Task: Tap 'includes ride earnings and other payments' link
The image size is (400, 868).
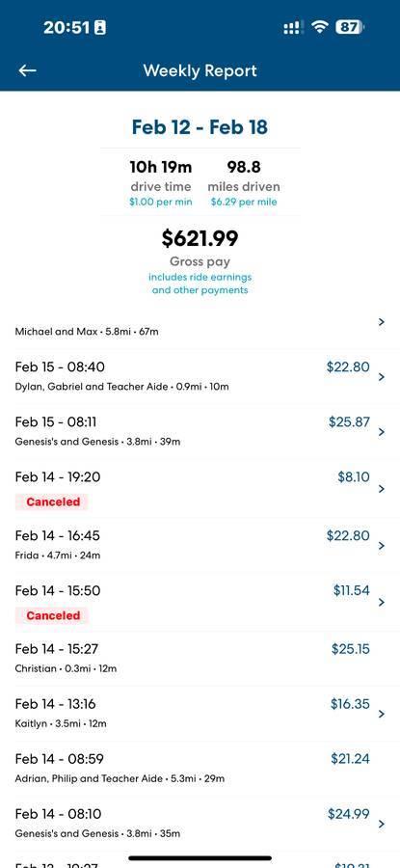Action: pyautogui.click(x=200, y=284)
